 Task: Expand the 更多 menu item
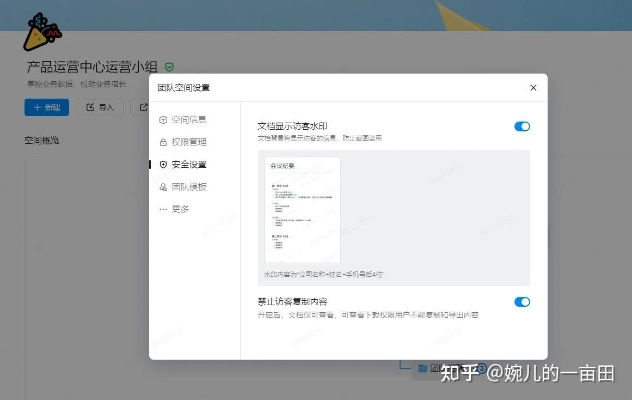click(x=180, y=209)
